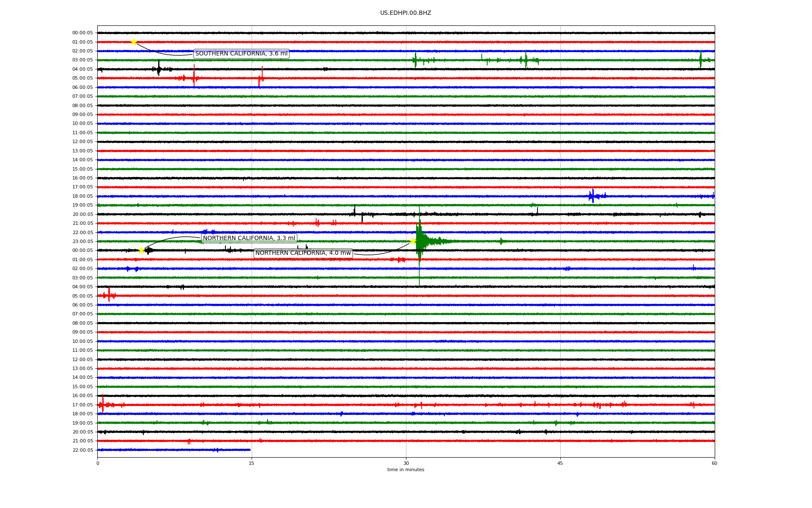The width and height of the screenshot is (812, 508).
Task: Click the blue waveform burst at 18:00:05
Action: (593, 196)
